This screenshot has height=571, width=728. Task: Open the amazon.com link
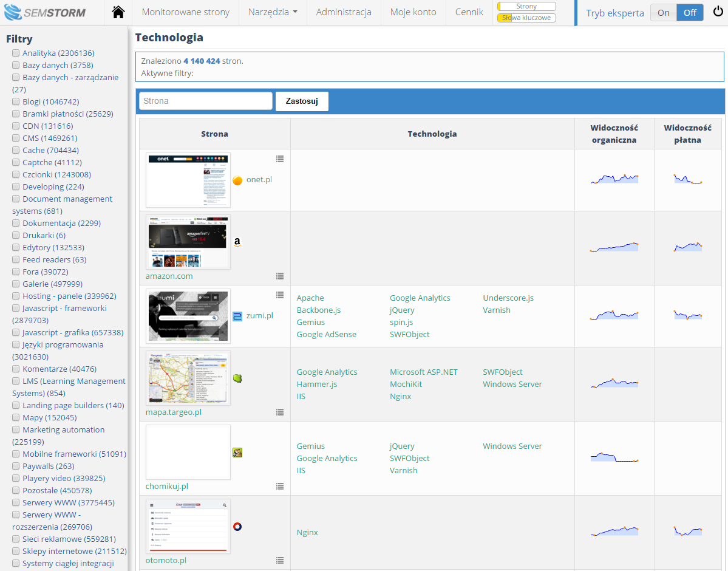pos(169,276)
